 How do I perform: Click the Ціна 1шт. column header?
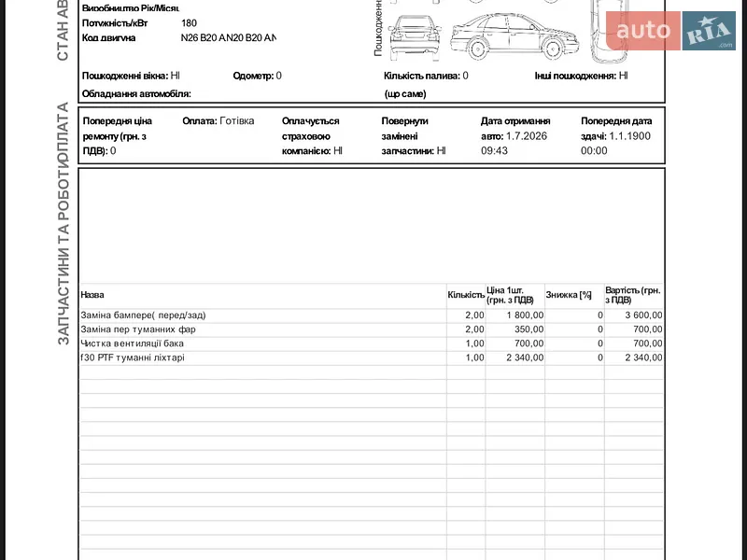(x=510, y=295)
